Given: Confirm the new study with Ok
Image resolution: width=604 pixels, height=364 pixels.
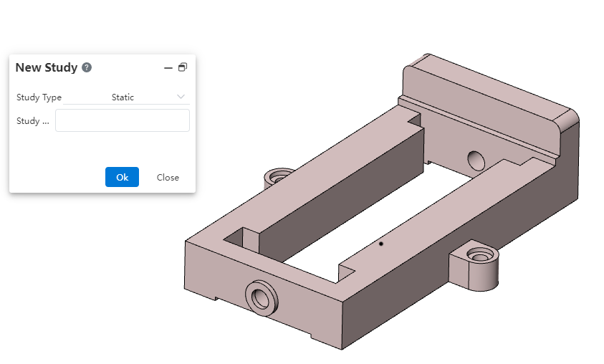Looking at the screenshot, I should point(122,177).
